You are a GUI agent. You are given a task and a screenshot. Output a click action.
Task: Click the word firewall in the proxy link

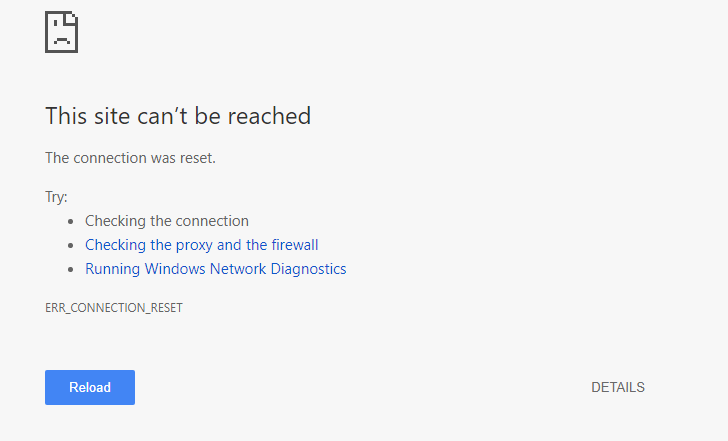(295, 245)
